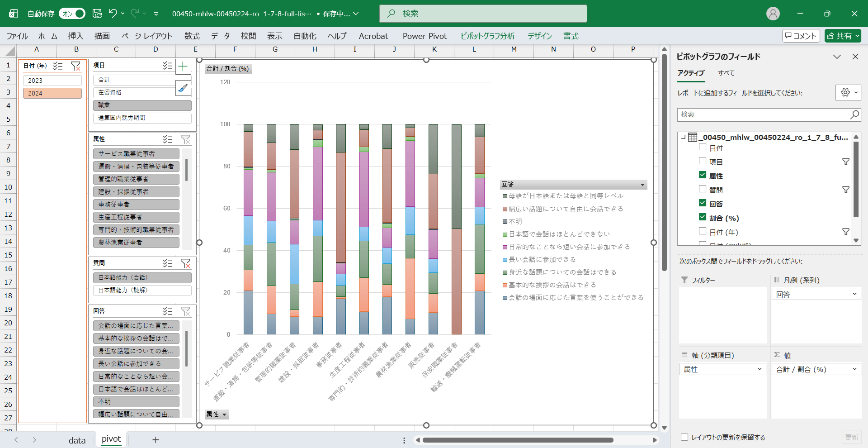Open the ピボットグラフ分析 ribbon tab
868x448 pixels.
pos(487,36)
